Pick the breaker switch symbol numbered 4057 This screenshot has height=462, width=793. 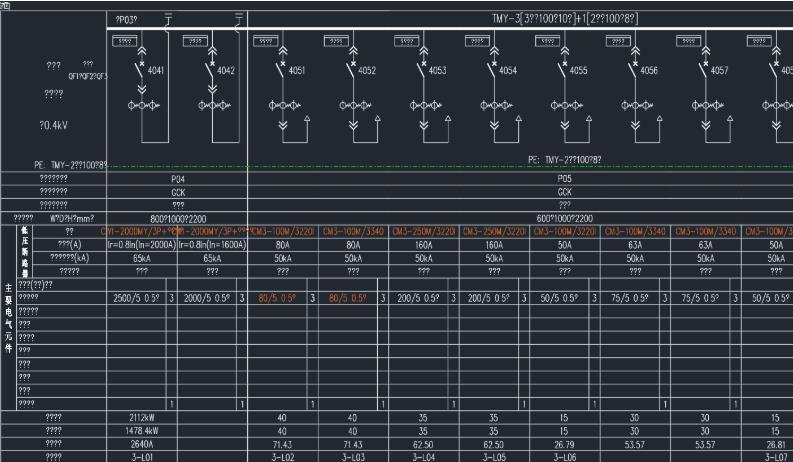coord(704,70)
